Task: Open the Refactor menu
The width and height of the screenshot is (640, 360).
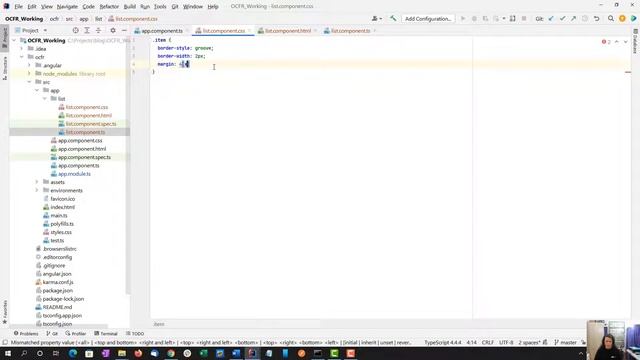Action: (x=109, y=7)
